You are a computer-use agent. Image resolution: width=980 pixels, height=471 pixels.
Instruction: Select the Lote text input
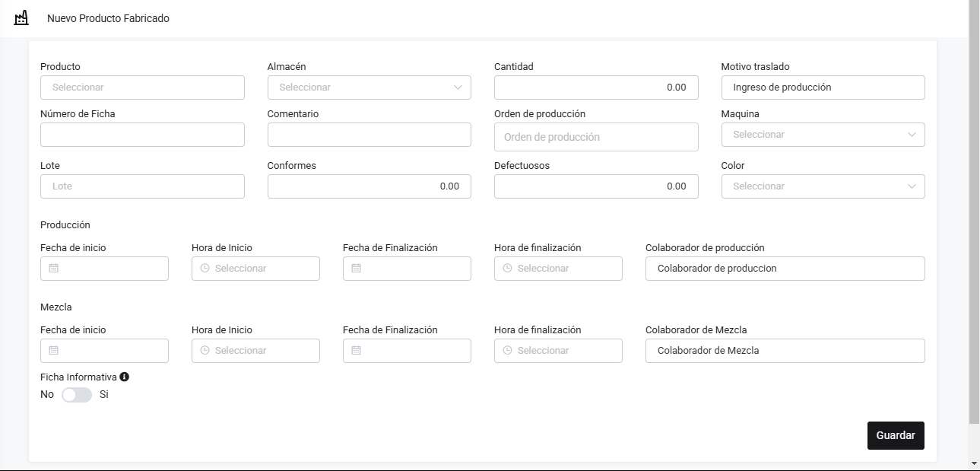(142, 186)
